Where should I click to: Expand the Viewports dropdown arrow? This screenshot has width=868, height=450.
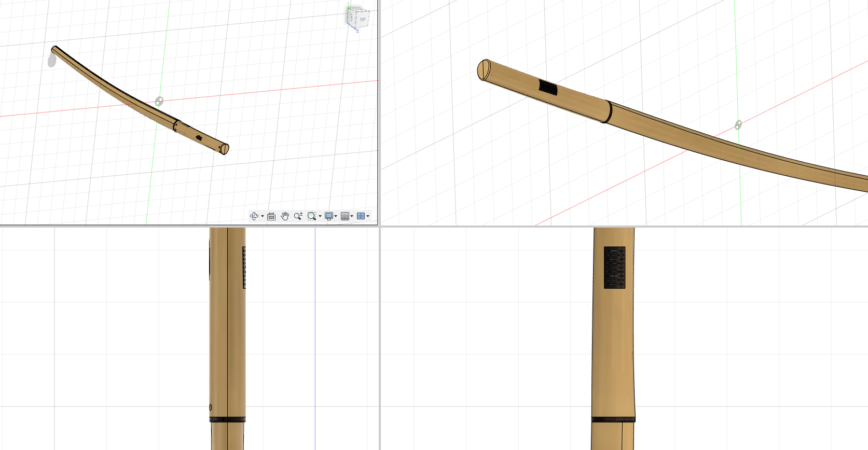[368, 216]
